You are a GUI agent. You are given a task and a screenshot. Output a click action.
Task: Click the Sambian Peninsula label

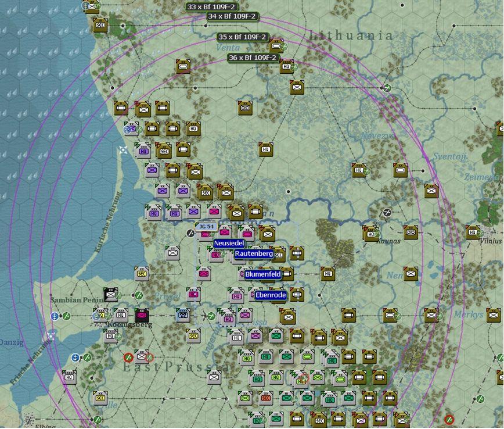click(77, 300)
